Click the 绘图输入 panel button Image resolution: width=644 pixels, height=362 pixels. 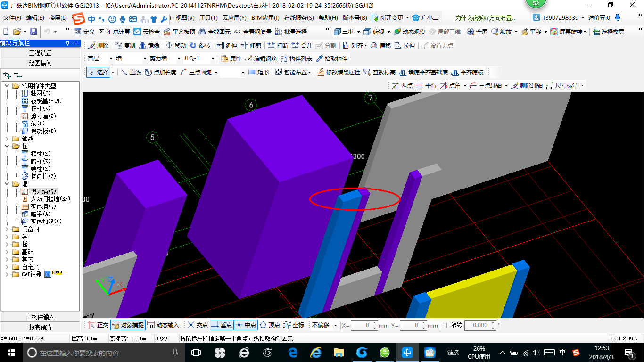[x=40, y=63]
